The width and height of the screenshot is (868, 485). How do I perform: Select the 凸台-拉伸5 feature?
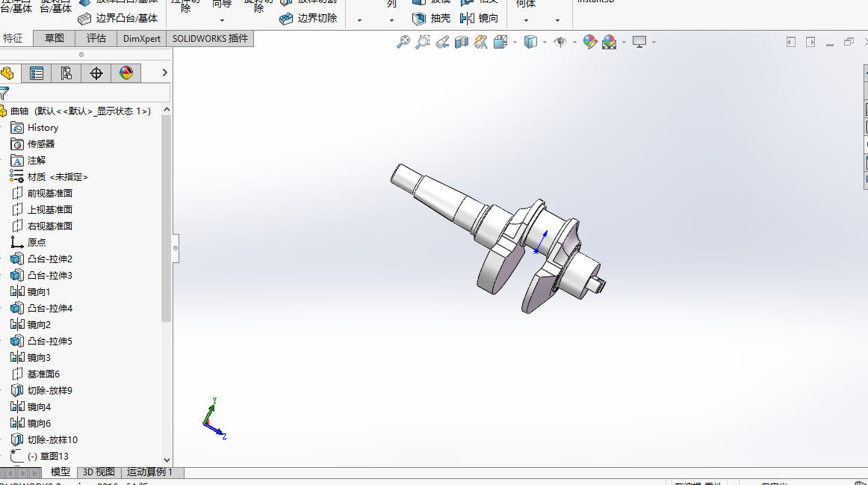pos(42,342)
